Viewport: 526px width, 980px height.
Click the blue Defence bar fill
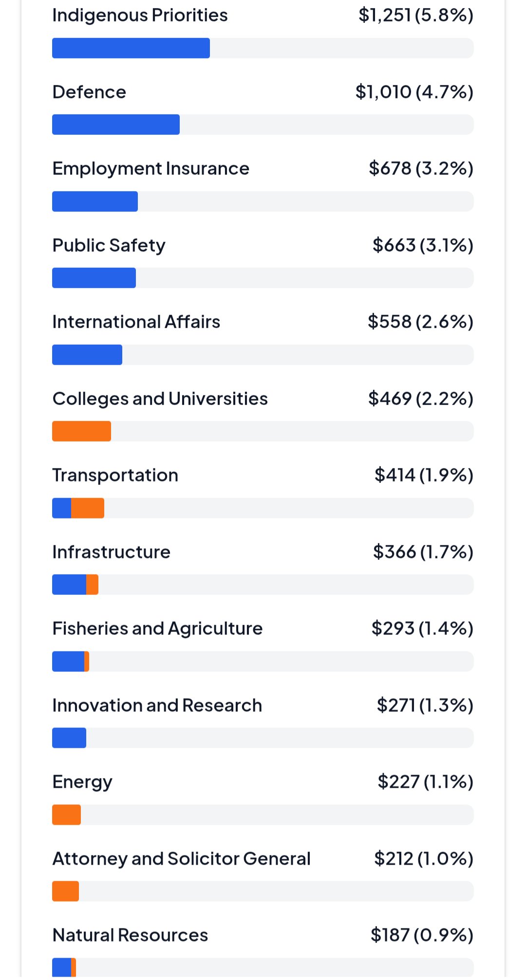115,125
